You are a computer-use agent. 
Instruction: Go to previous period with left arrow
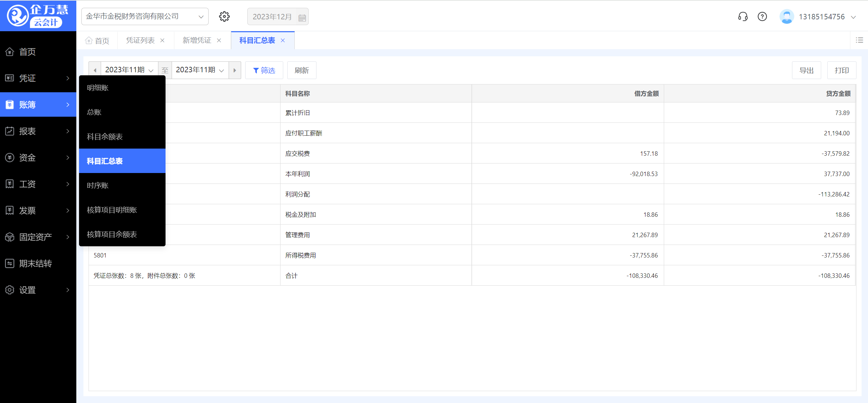tap(95, 70)
